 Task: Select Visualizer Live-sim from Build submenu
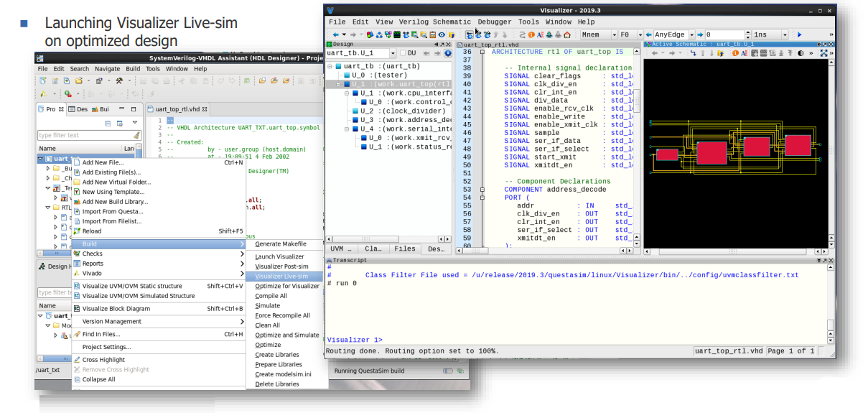281,276
